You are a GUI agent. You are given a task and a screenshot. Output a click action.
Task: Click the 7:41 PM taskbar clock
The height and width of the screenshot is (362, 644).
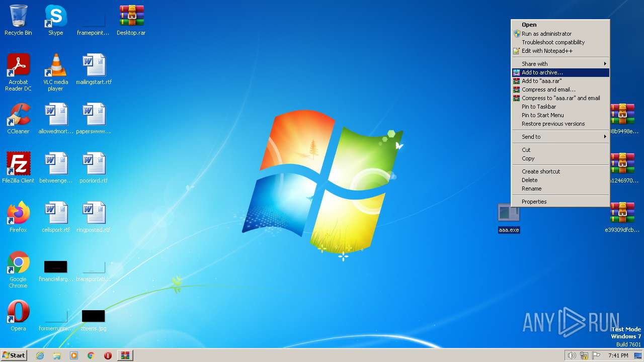click(618, 355)
